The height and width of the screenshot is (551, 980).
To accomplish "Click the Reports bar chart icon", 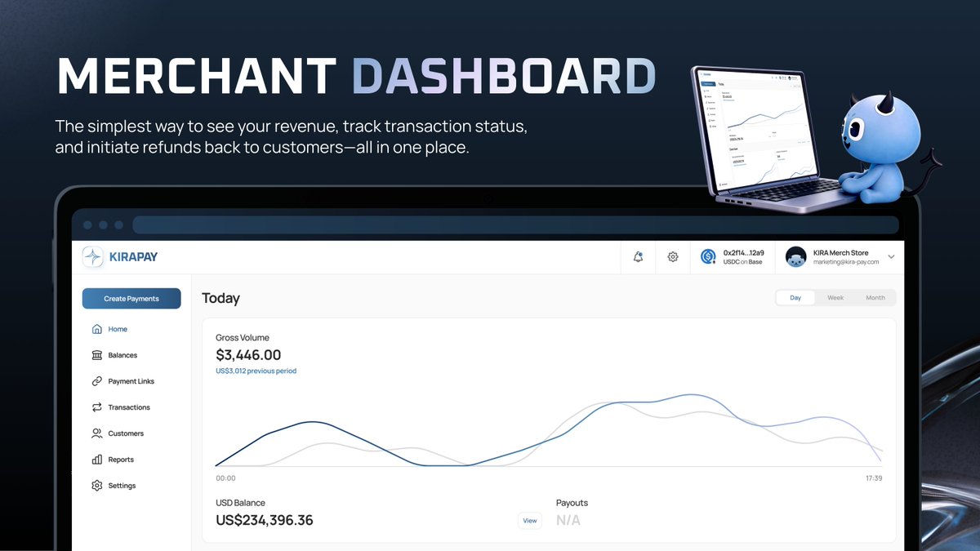I will [x=97, y=460].
